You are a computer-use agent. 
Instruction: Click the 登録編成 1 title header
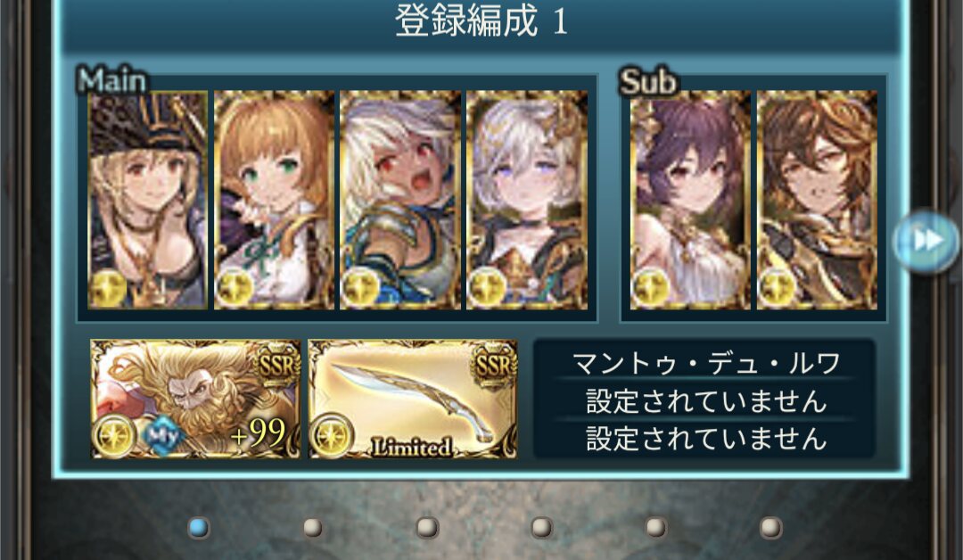[481, 21]
